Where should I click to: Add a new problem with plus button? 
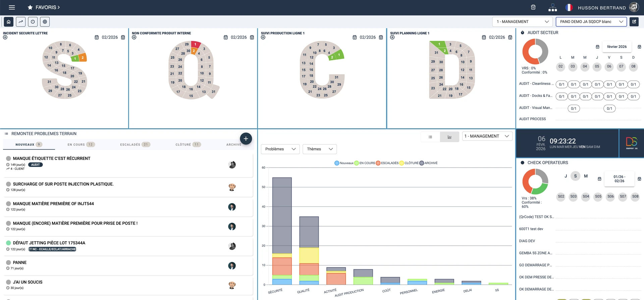point(246,139)
